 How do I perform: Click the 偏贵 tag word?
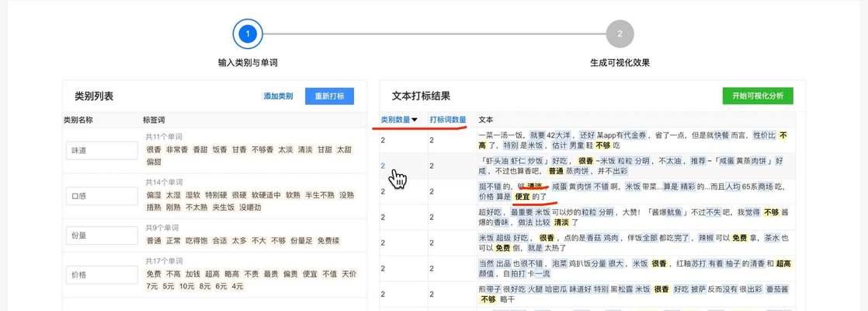[x=290, y=274]
